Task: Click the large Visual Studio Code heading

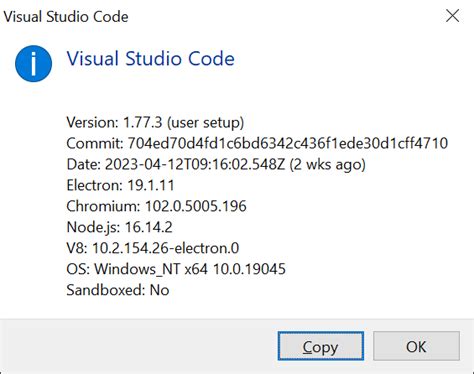Action: (x=150, y=59)
